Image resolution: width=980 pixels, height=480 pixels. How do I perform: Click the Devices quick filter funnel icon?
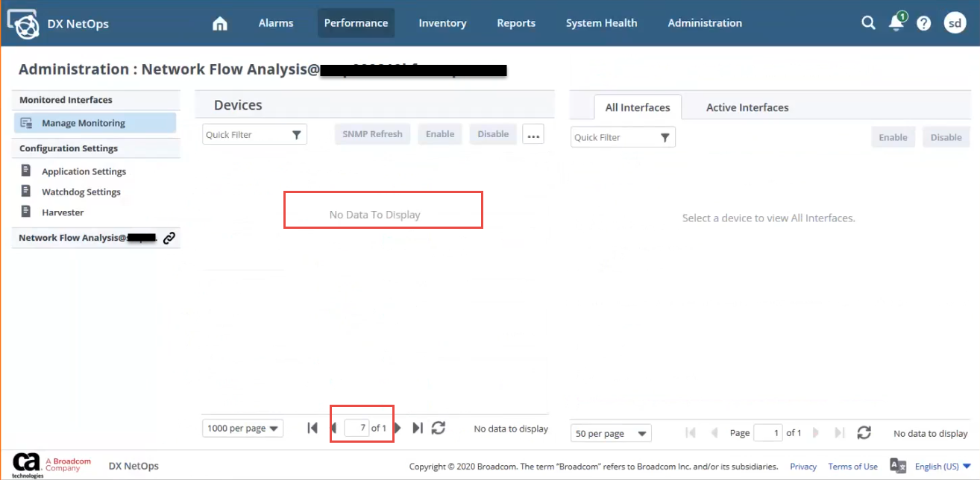click(x=297, y=135)
